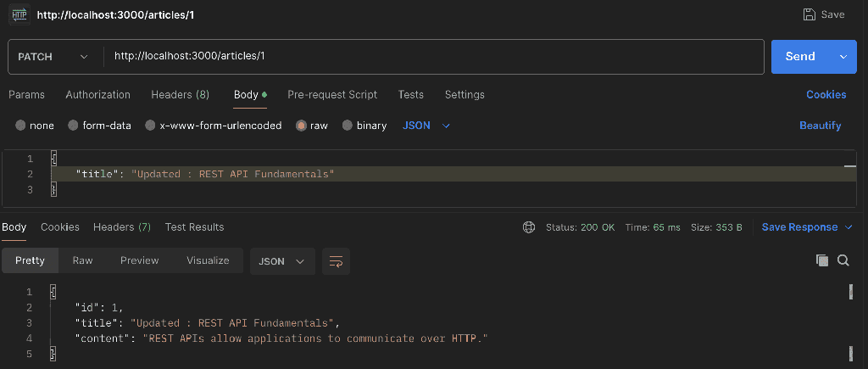868x369 pixels.
Task: Select the Pretty response view
Action: (30, 260)
